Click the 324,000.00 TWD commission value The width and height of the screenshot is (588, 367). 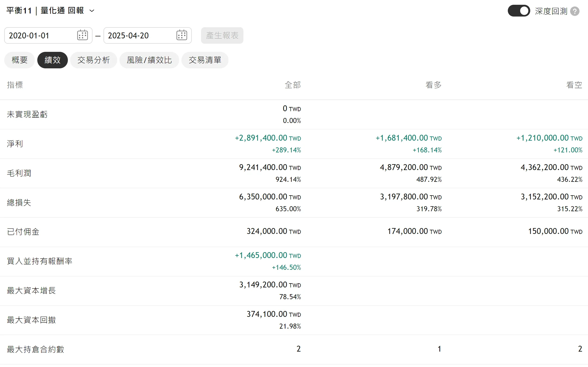pyautogui.click(x=274, y=231)
